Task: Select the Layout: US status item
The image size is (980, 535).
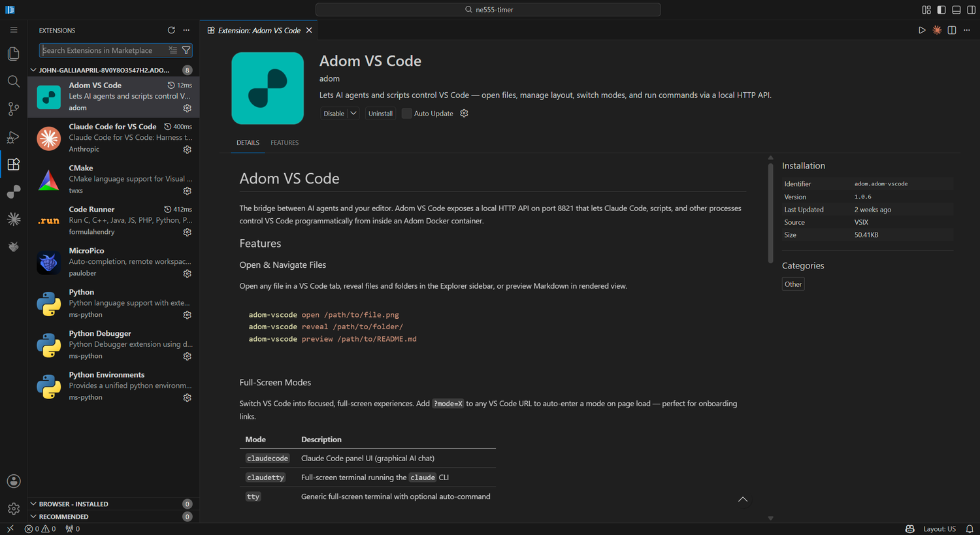Action: point(939,529)
